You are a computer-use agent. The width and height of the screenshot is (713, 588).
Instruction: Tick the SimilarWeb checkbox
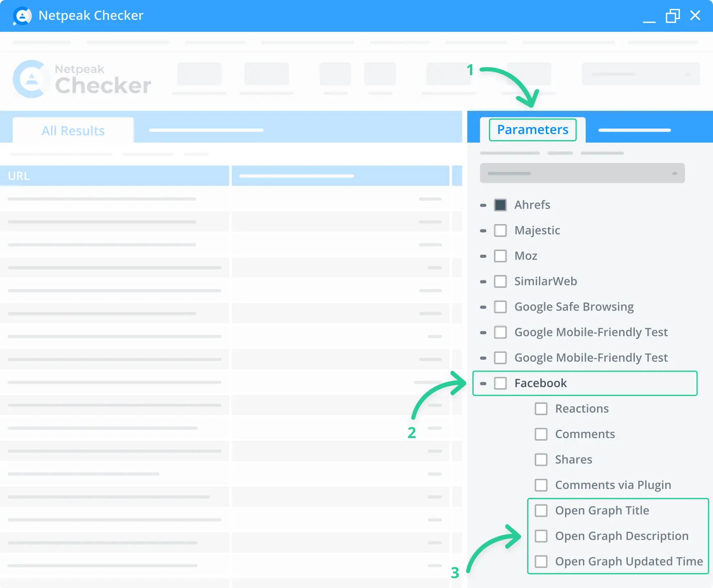500,282
